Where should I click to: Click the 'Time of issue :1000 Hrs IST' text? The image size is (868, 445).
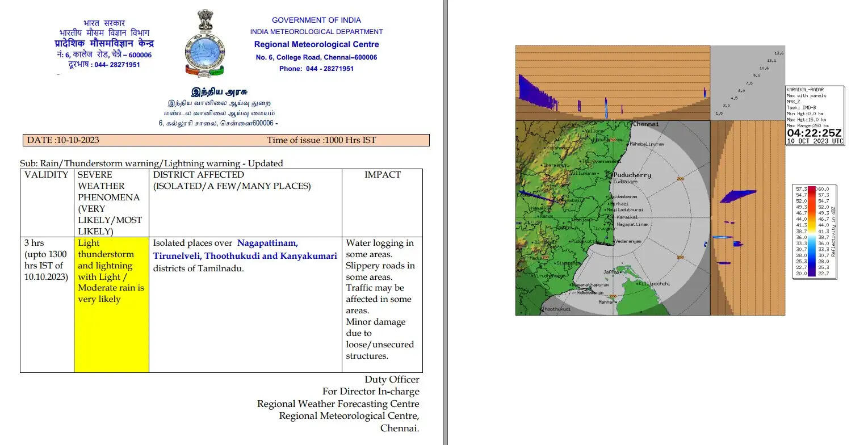click(x=321, y=140)
